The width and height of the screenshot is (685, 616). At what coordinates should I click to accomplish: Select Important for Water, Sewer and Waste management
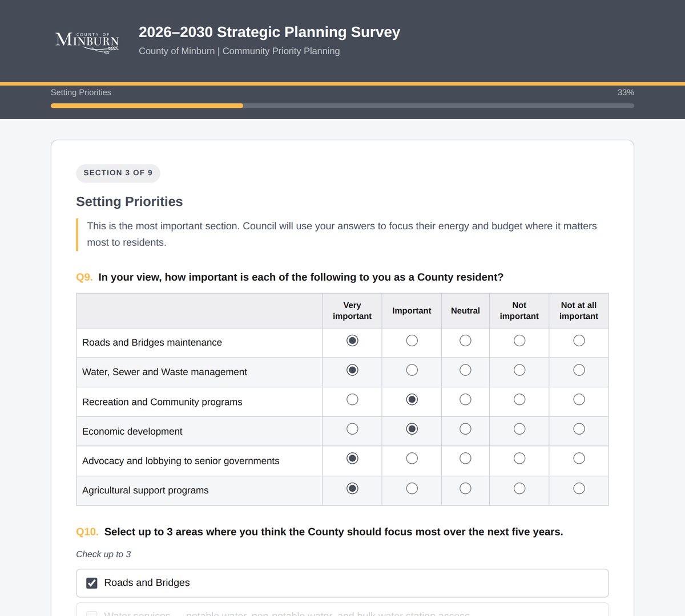pos(412,370)
